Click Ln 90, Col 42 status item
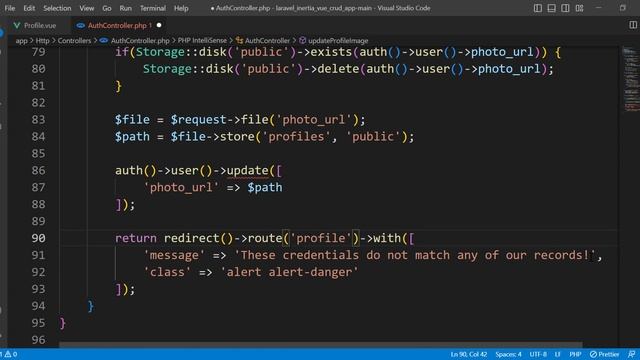640x360 pixels. click(469, 354)
